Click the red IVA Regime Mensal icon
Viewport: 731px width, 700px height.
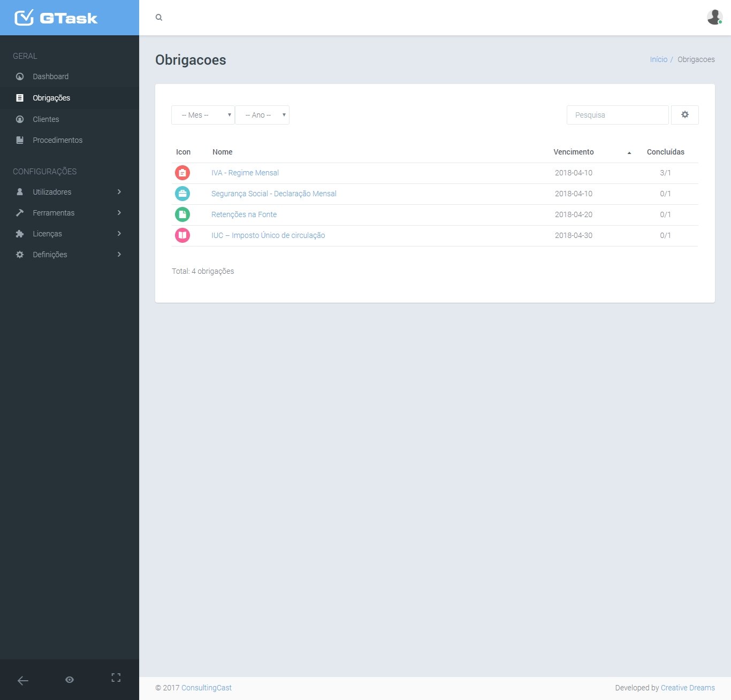click(182, 173)
